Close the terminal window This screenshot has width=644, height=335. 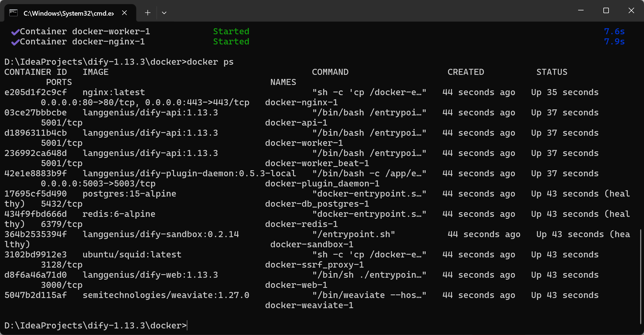click(631, 10)
